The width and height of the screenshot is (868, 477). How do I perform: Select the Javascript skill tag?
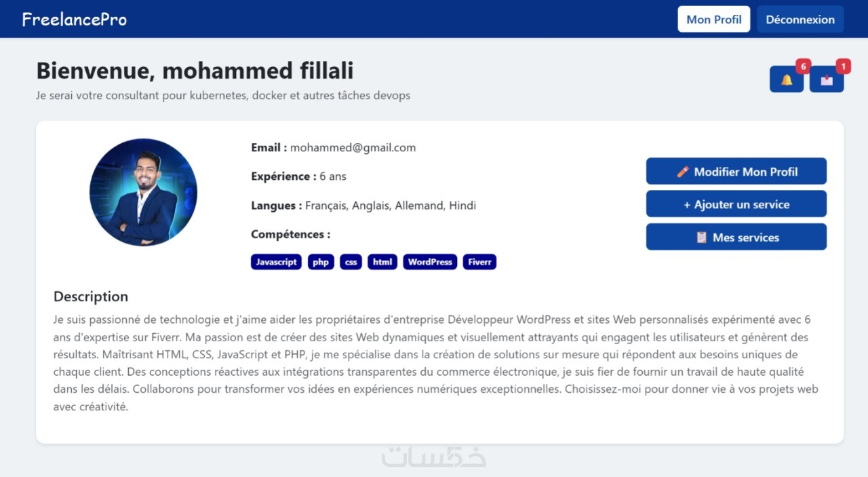(x=276, y=262)
